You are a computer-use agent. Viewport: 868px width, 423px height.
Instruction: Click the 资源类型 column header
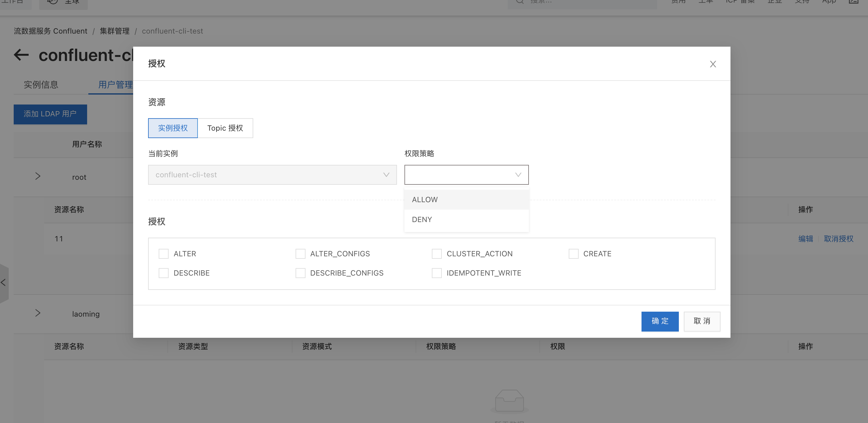pyautogui.click(x=193, y=346)
